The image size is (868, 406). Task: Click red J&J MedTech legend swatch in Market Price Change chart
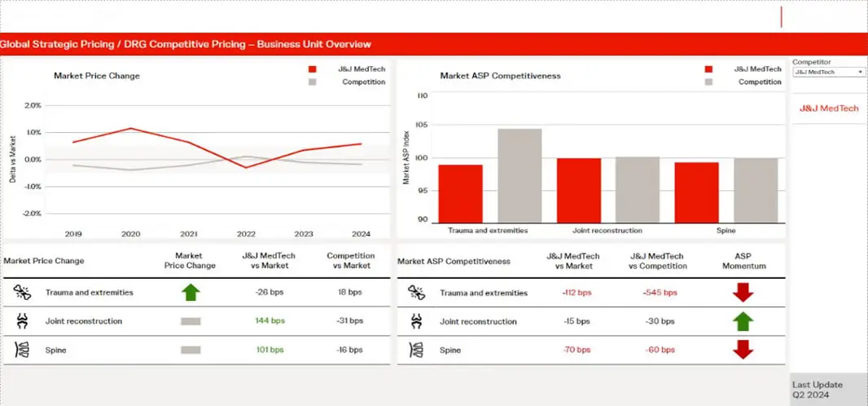coord(313,69)
